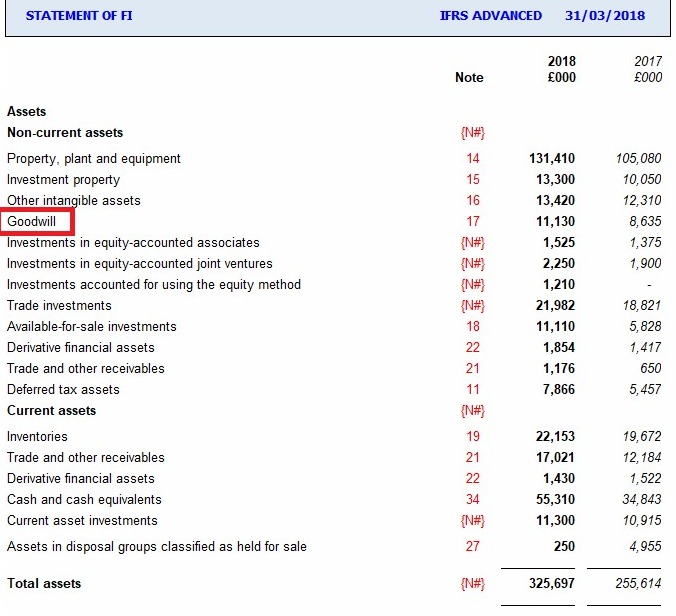Open note 27 for assets held for sale

(472, 547)
